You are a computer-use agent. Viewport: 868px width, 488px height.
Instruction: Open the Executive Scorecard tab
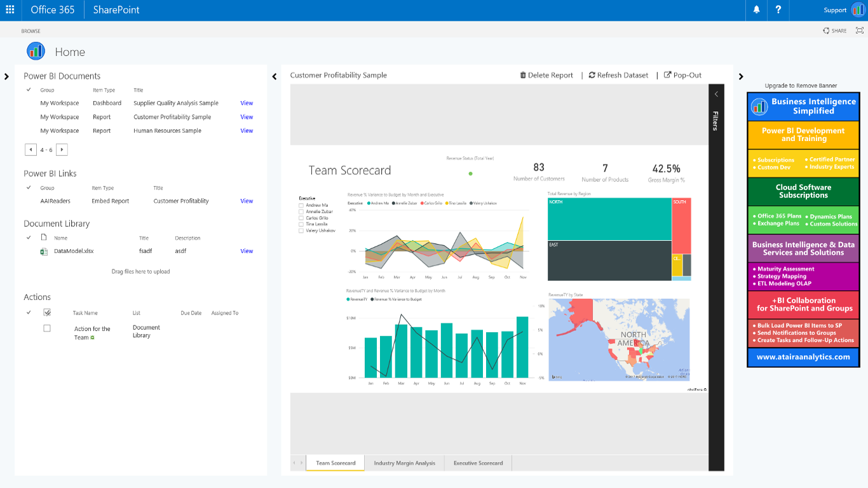pos(478,463)
